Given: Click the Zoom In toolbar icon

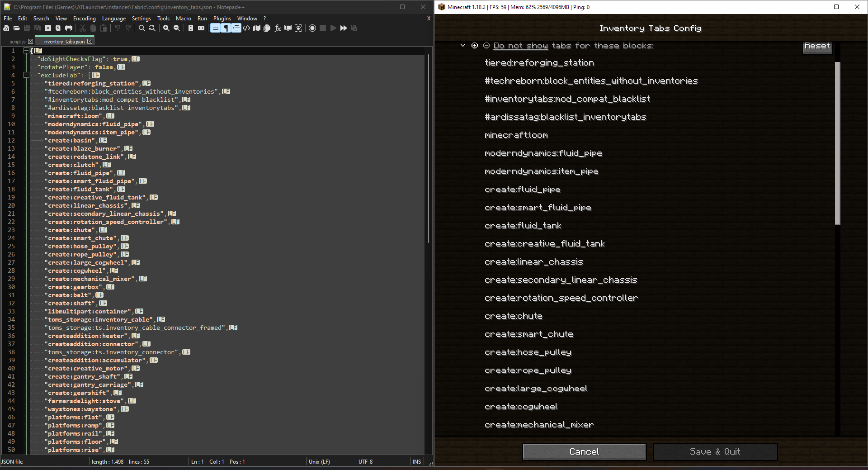Looking at the screenshot, I should coord(166,28).
